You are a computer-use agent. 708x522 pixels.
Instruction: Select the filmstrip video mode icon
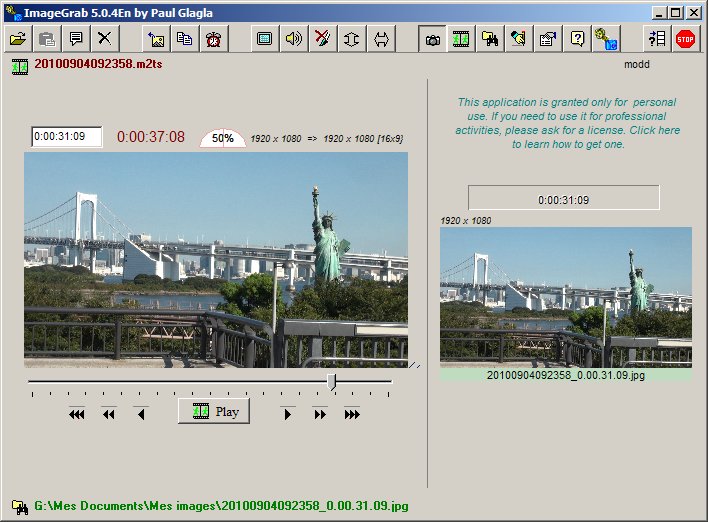click(x=461, y=39)
